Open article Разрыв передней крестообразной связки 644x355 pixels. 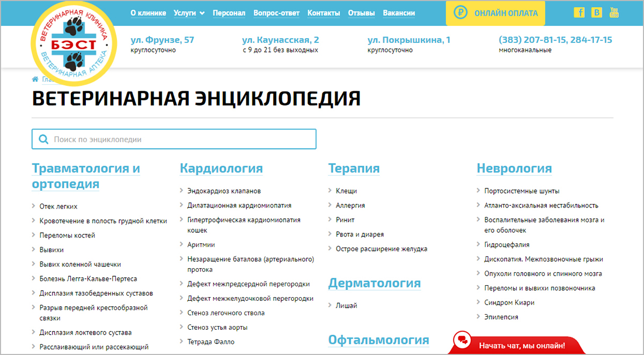93,313
